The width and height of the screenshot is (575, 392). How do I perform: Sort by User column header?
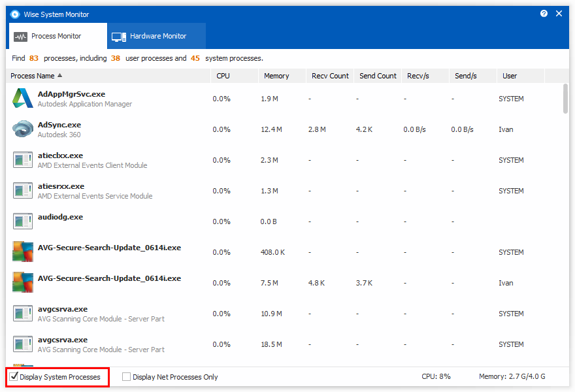point(521,76)
